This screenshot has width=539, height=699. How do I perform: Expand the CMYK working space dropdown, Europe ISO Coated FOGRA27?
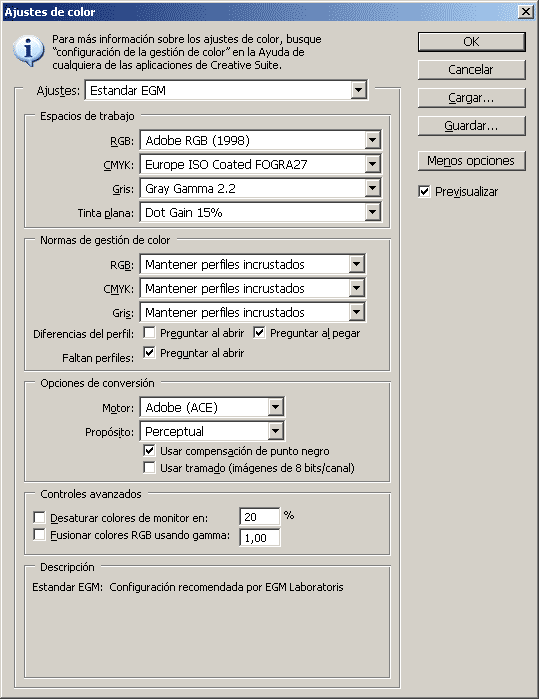[x=260, y=164]
